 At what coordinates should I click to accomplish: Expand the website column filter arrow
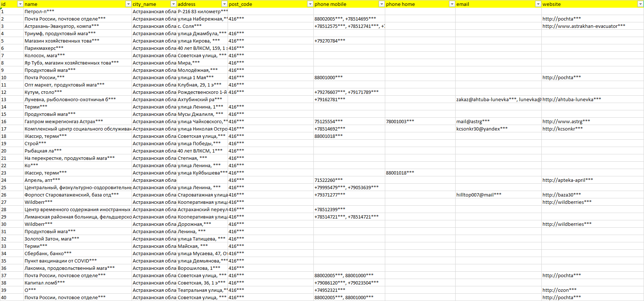pos(640,4)
